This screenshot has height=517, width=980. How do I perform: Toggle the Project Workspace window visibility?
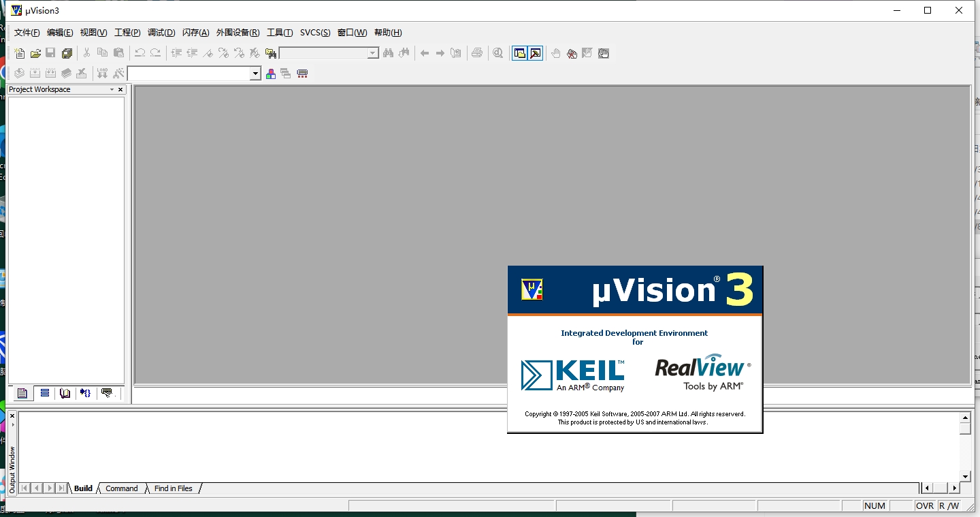(x=519, y=52)
